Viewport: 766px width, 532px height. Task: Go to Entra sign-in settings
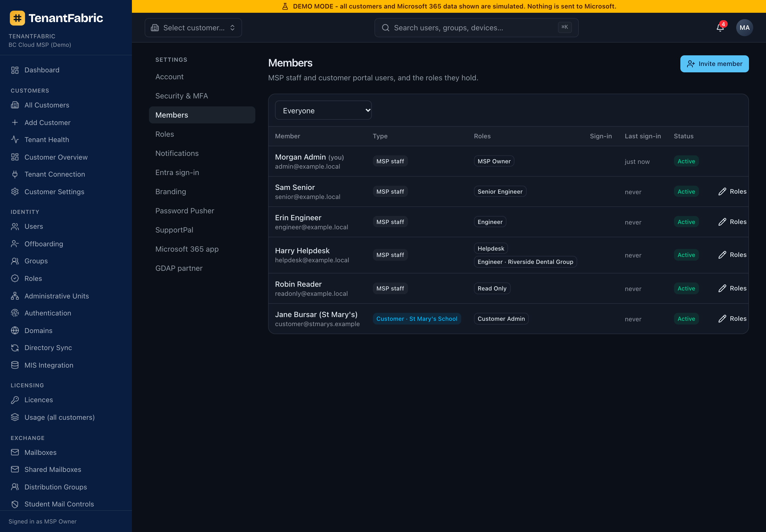(x=202, y=172)
